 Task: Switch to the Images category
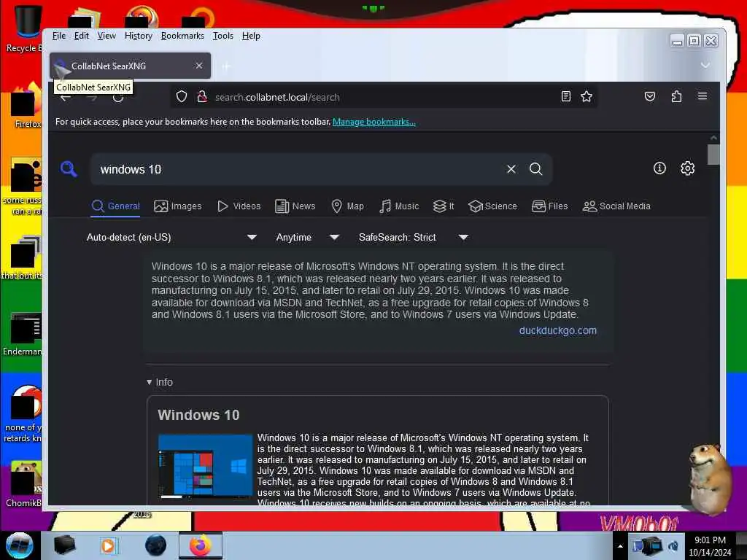coord(178,206)
